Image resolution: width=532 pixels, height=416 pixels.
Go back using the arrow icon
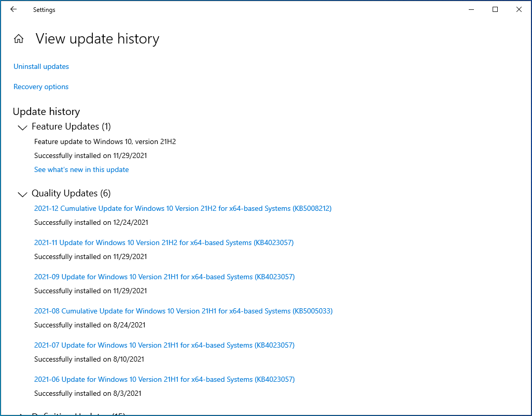coord(13,9)
